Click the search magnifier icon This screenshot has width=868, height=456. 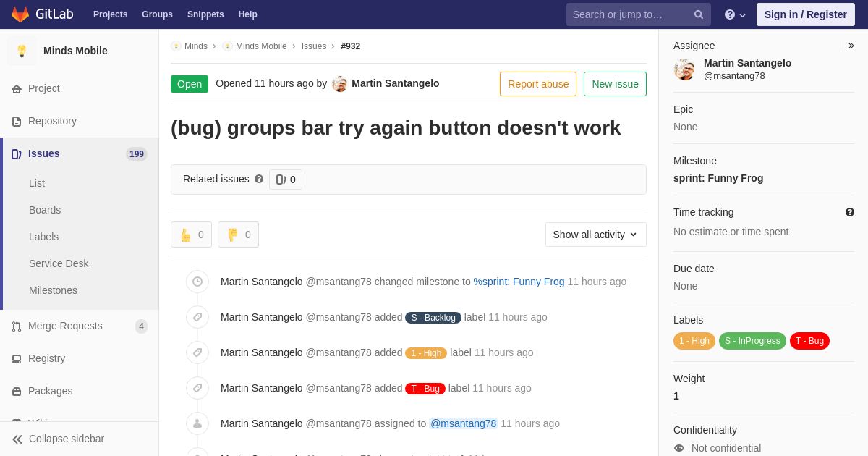click(x=698, y=14)
